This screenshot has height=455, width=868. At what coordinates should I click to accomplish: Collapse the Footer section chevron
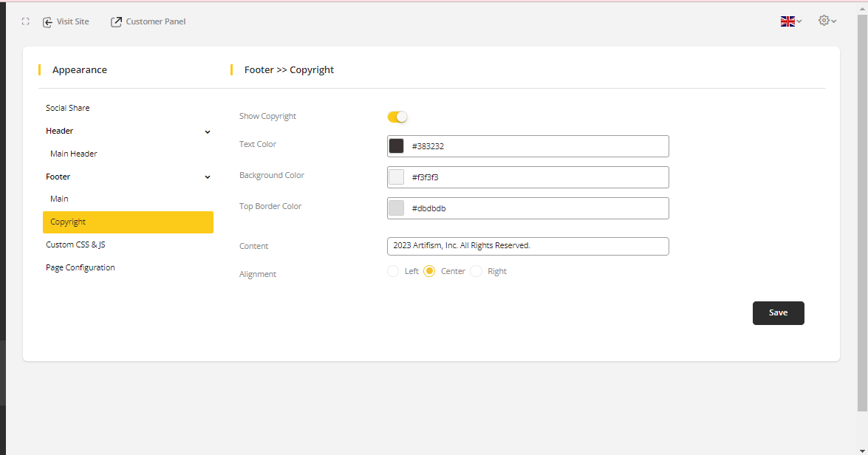point(208,177)
